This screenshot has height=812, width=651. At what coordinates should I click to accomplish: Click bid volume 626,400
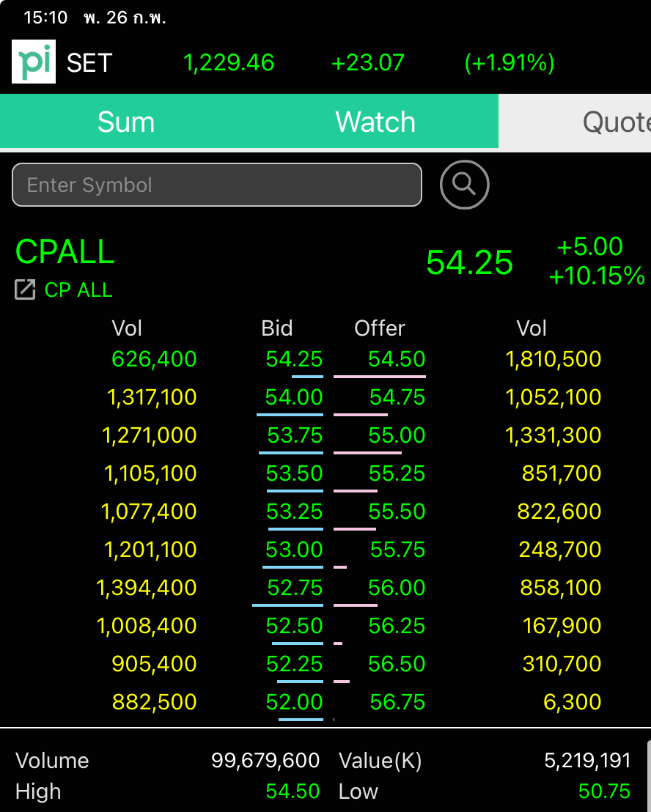pyautogui.click(x=155, y=359)
